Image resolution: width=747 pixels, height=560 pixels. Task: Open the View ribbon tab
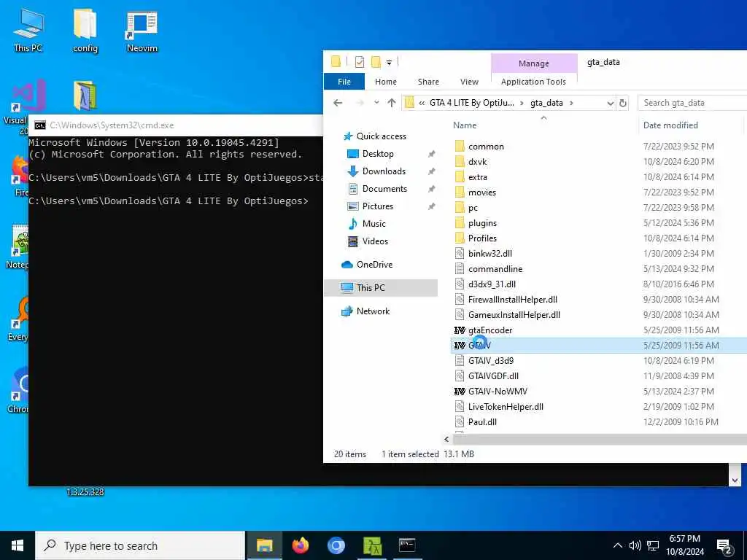tap(469, 82)
